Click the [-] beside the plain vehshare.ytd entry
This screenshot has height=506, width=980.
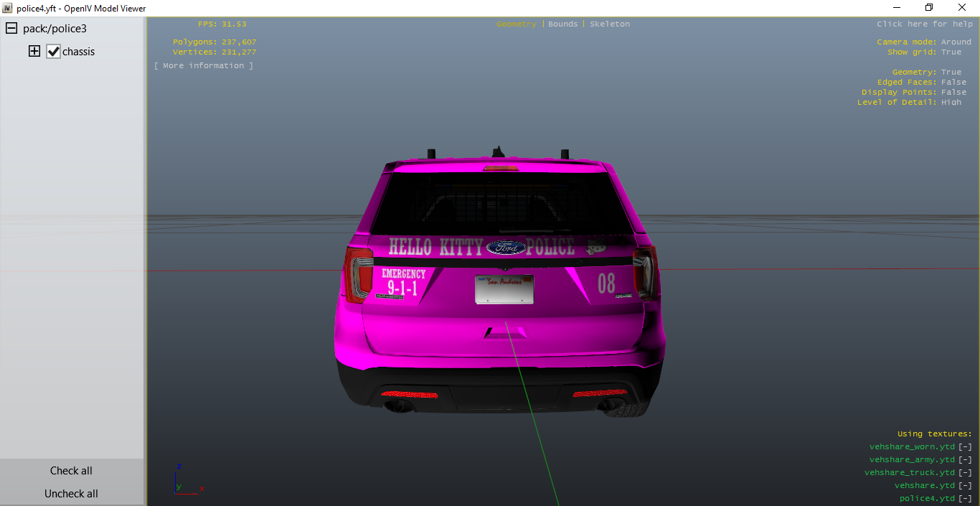(x=965, y=486)
